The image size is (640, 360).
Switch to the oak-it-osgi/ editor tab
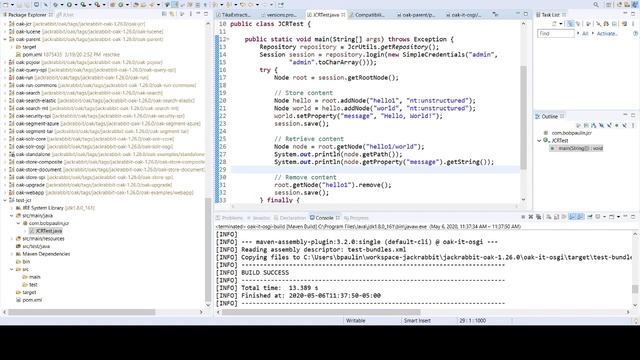(463, 15)
